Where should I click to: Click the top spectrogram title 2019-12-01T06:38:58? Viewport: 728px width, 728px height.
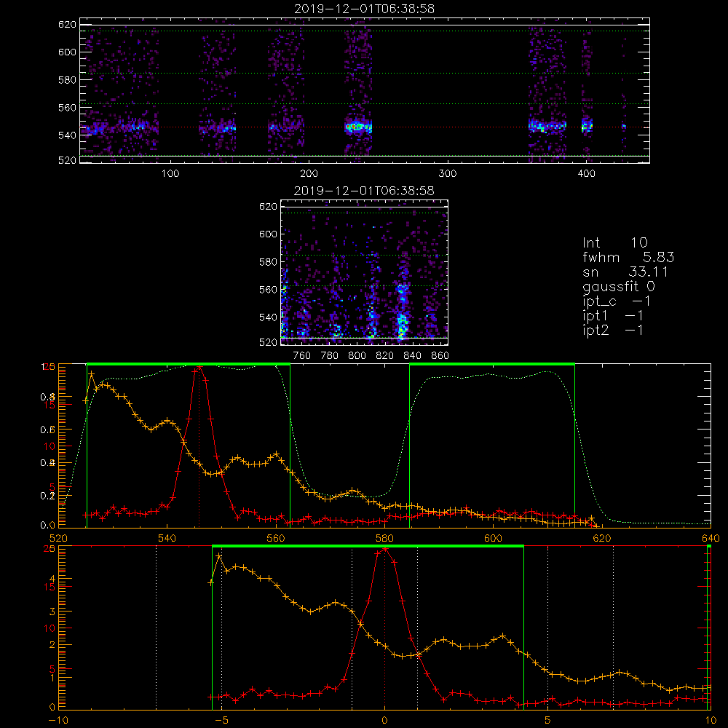(364, 9)
